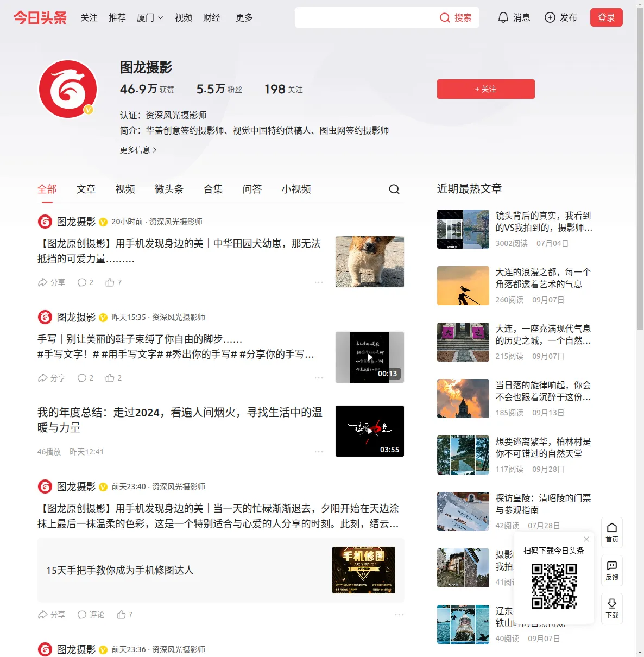Expand the 厦门 city dropdown
Screen dimensions: 644x657
click(x=150, y=18)
